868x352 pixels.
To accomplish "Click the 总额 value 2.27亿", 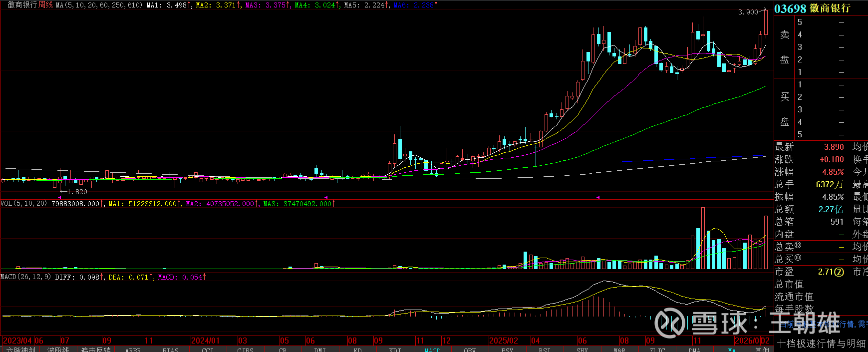I will click(x=831, y=209).
